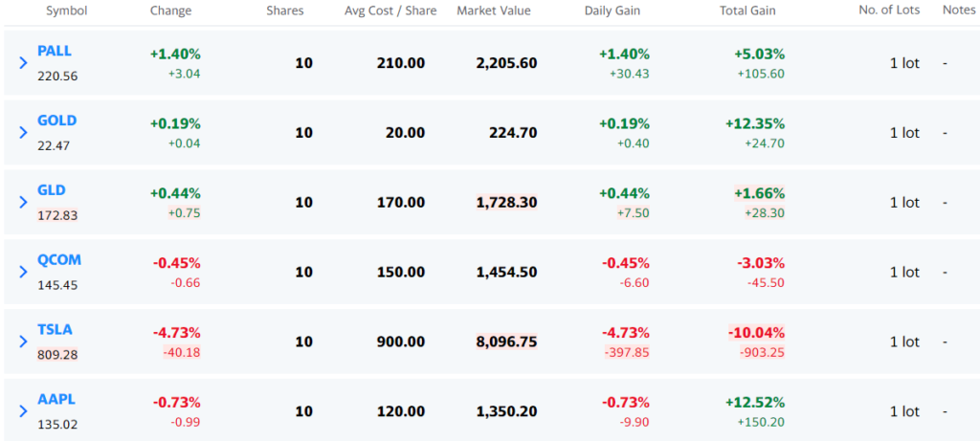Expand the AAPL row chevron
This screenshot has width=980, height=441.
(24, 411)
